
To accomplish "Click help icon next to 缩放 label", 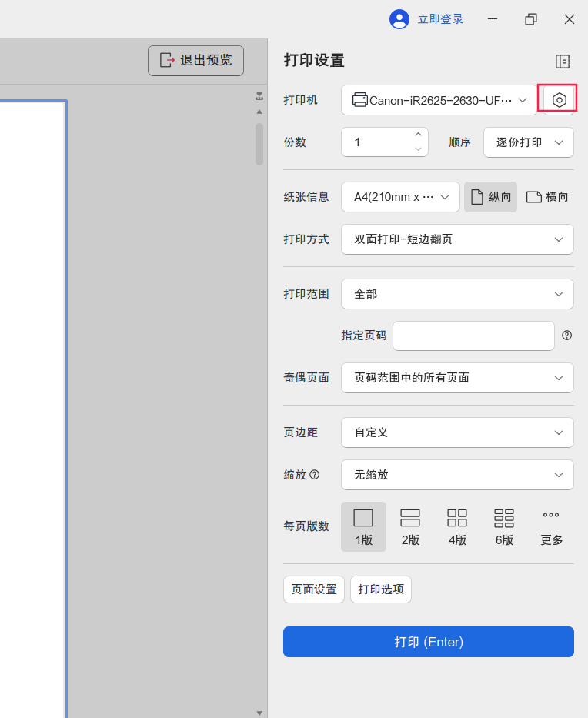I will (315, 475).
